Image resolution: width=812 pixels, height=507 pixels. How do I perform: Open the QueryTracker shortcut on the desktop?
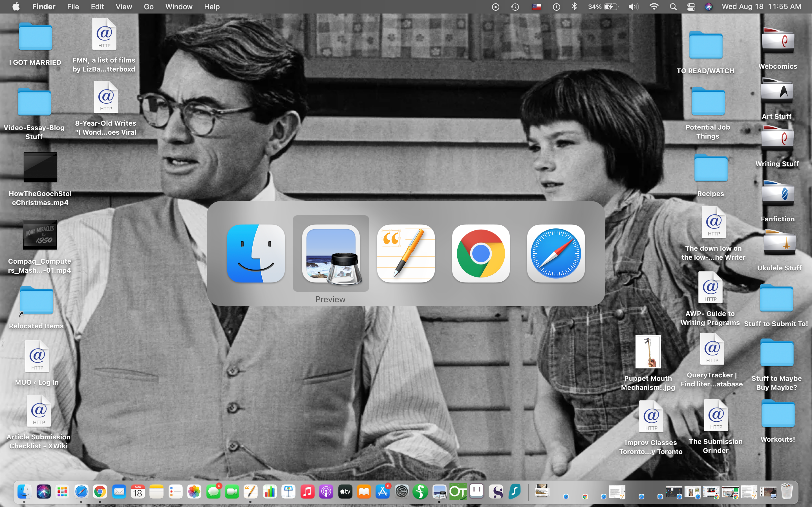(x=712, y=349)
